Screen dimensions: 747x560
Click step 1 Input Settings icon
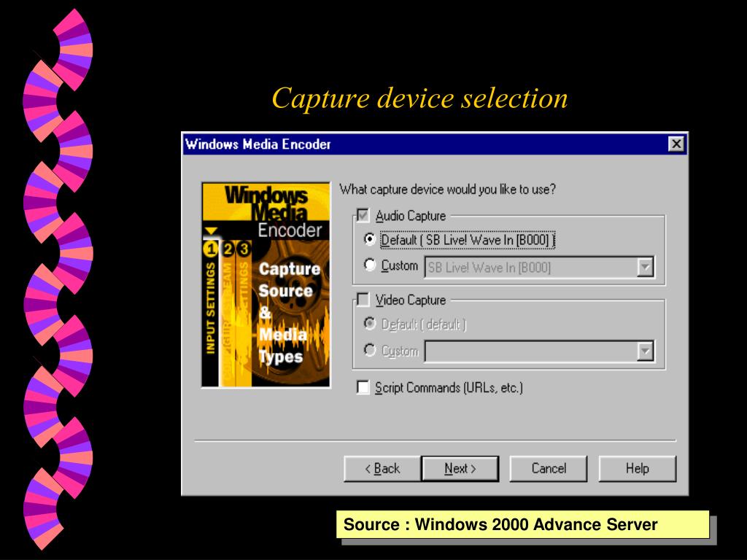[x=210, y=249]
